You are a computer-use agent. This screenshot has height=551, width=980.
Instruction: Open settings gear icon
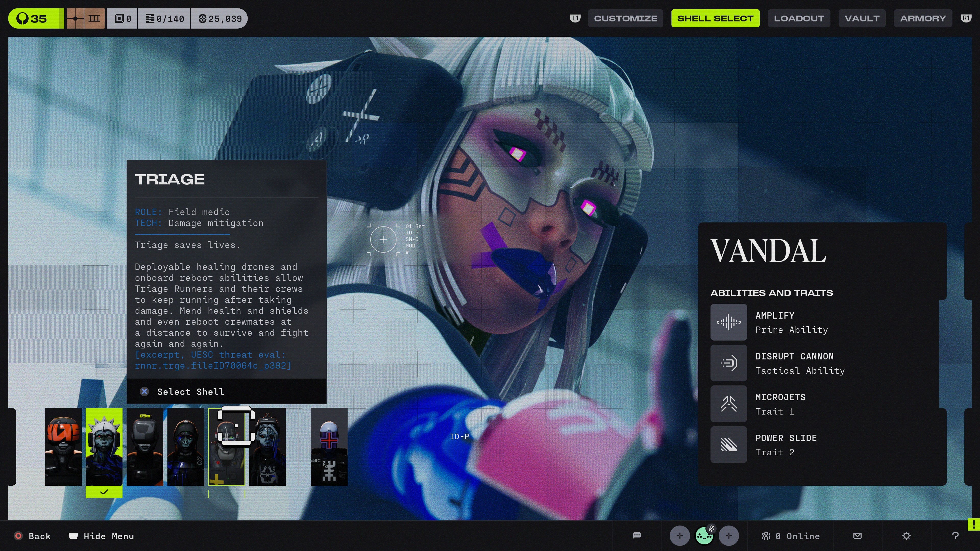pos(906,536)
